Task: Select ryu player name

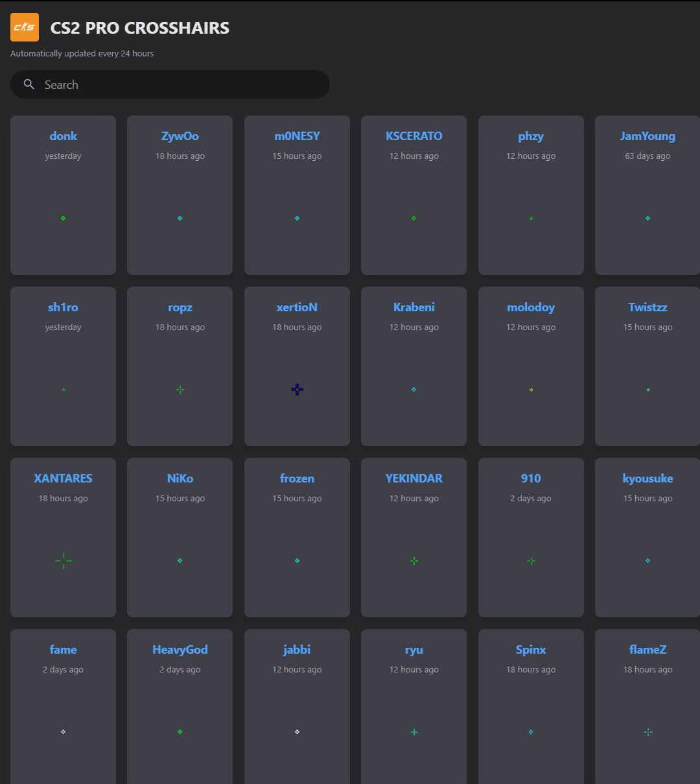Action: [x=414, y=650]
